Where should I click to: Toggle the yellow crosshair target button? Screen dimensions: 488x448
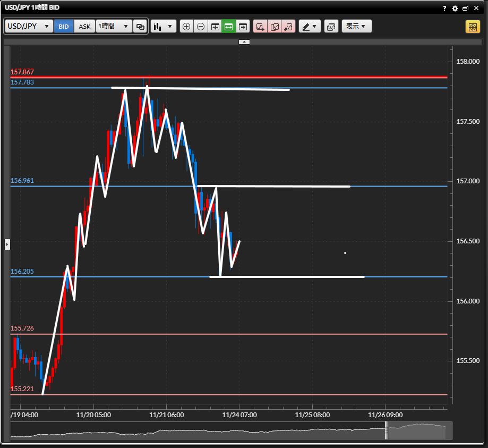click(x=473, y=27)
